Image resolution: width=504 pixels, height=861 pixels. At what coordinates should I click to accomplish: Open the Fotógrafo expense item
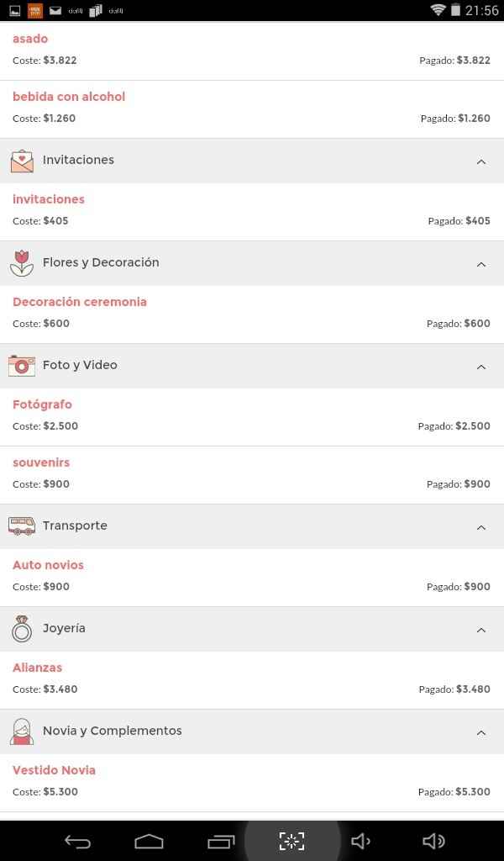252,417
